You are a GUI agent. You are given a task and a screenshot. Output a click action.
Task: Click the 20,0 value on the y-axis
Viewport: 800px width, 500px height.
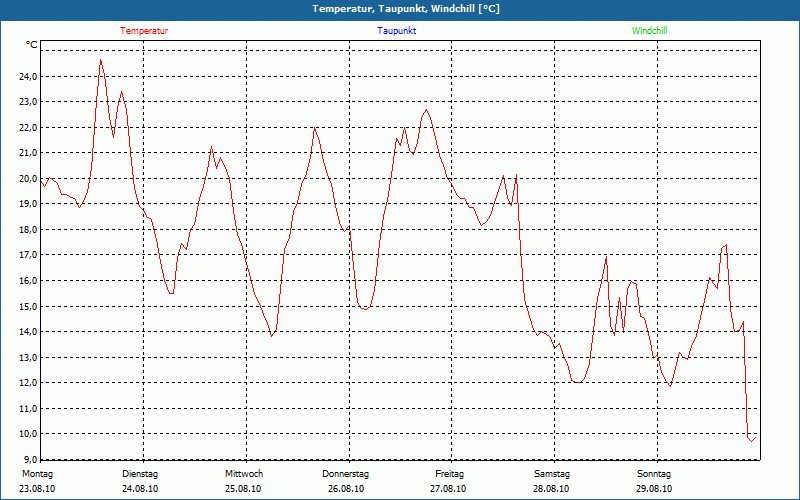point(28,179)
